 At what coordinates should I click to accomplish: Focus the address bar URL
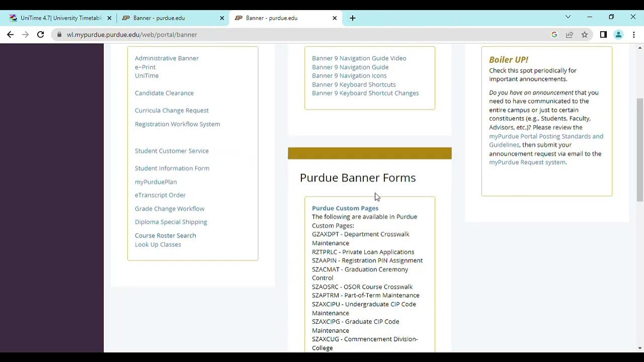[132, 35]
